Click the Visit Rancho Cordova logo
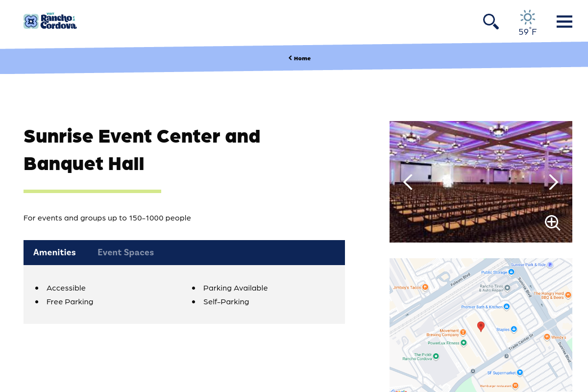Screen dimensions: 588x392 (50, 21)
